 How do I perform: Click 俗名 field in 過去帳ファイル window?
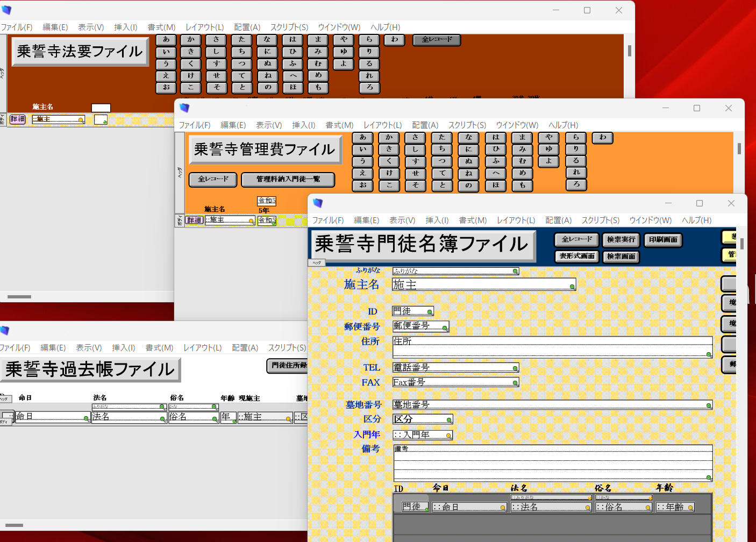pyautogui.click(x=194, y=417)
